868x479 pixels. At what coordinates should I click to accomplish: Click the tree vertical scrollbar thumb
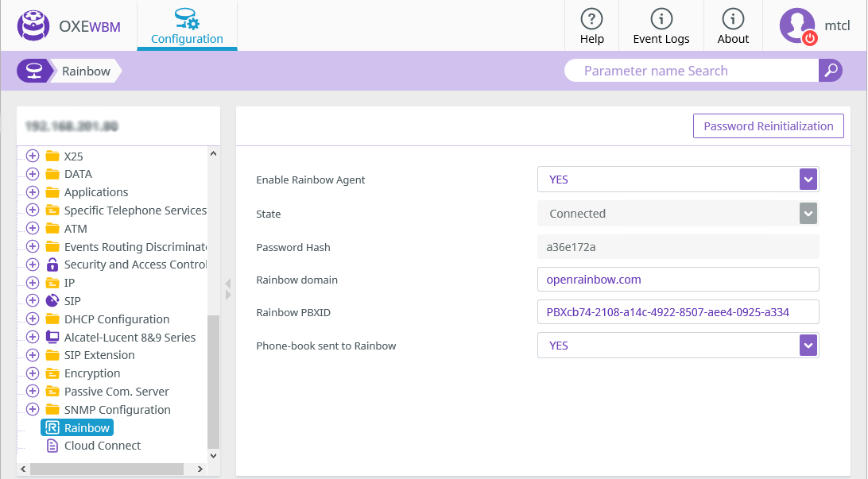(213, 381)
